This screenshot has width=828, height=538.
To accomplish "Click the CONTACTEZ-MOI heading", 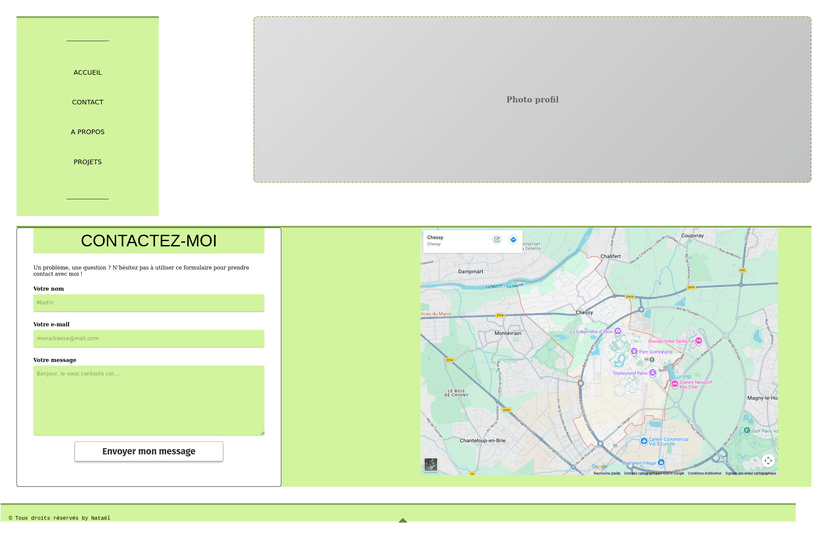I will coord(149,241).
